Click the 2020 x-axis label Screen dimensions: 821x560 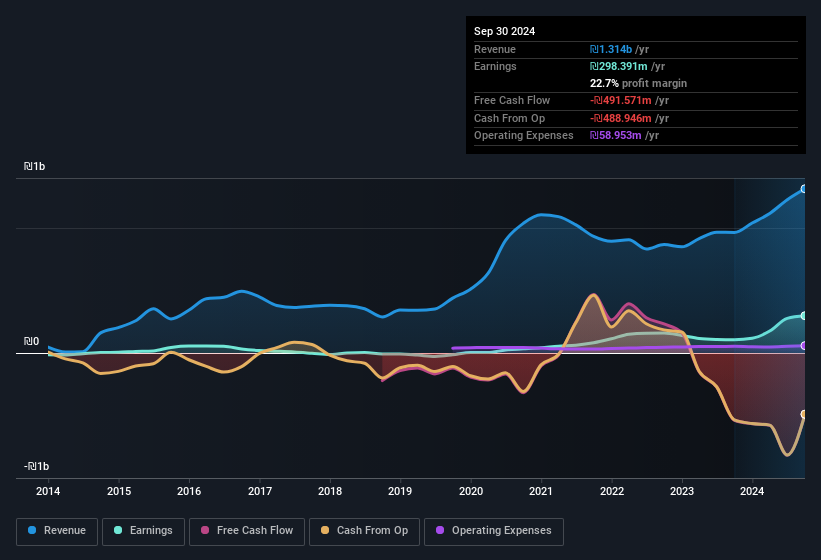[x=471, y=491]
